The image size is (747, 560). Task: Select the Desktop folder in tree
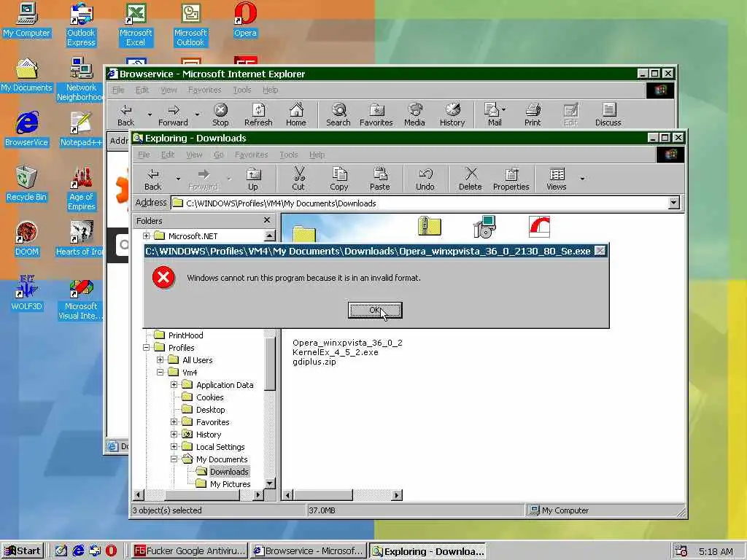point(211,410)
